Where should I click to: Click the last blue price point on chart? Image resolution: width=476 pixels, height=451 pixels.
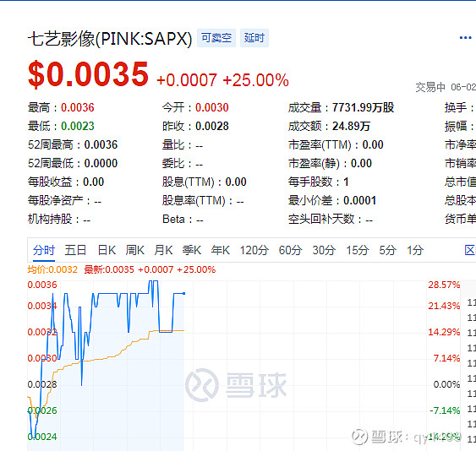[183, 294]
